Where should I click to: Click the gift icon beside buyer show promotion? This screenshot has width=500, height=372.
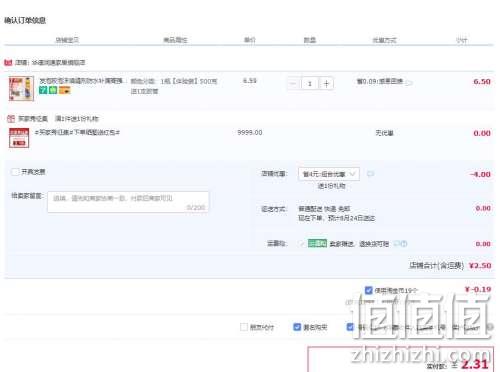click(11, 119)
